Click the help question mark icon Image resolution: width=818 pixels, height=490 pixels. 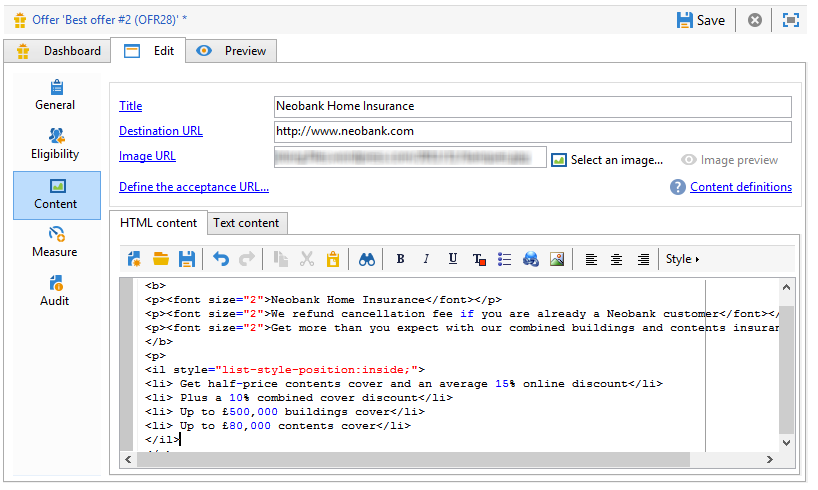678,187
